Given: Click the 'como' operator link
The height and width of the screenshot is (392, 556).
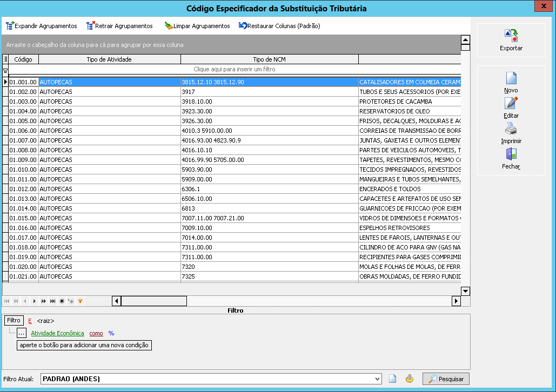Looking at the screenshot, I should pyautogui.click(x=96, y=333).
